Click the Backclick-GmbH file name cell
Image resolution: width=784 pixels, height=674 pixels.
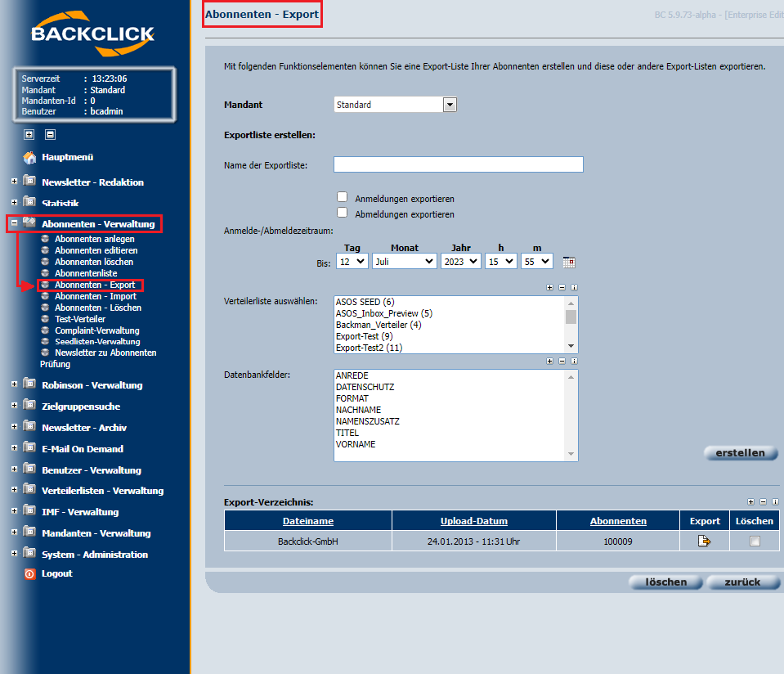pyautogui.click(x=308, y=541)
